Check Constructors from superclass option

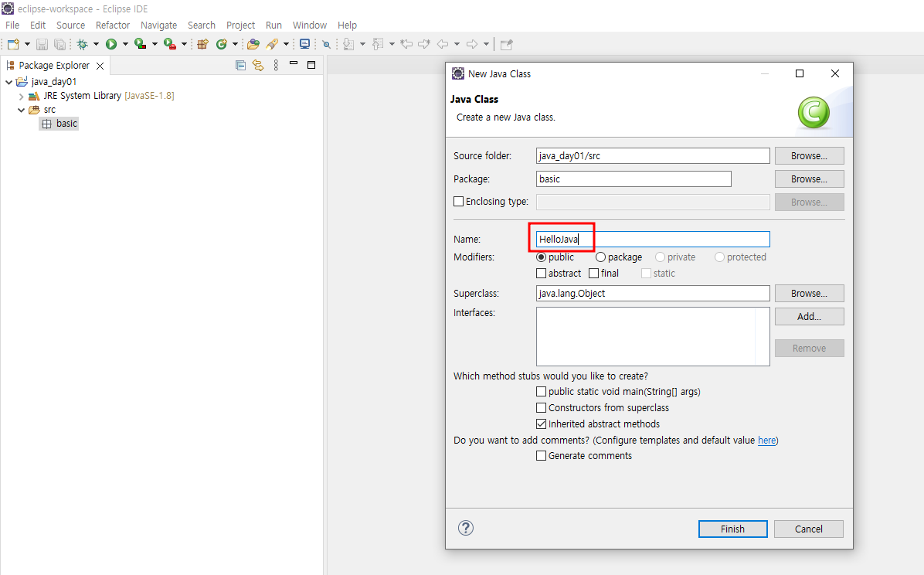(541, 407)
